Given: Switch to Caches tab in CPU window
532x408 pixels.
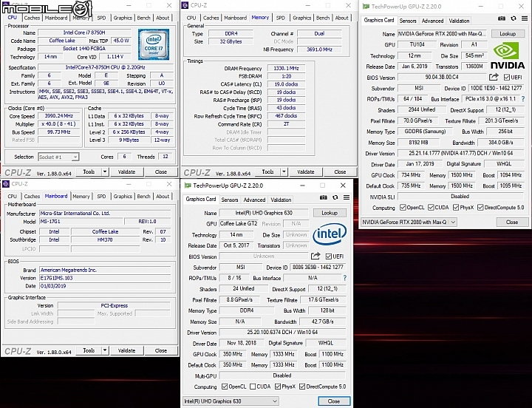Looking at the screenshot, I should [32, 18].
